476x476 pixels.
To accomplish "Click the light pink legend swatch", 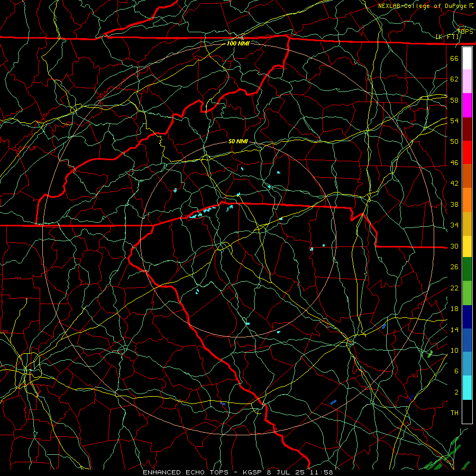I will (467, 81).
